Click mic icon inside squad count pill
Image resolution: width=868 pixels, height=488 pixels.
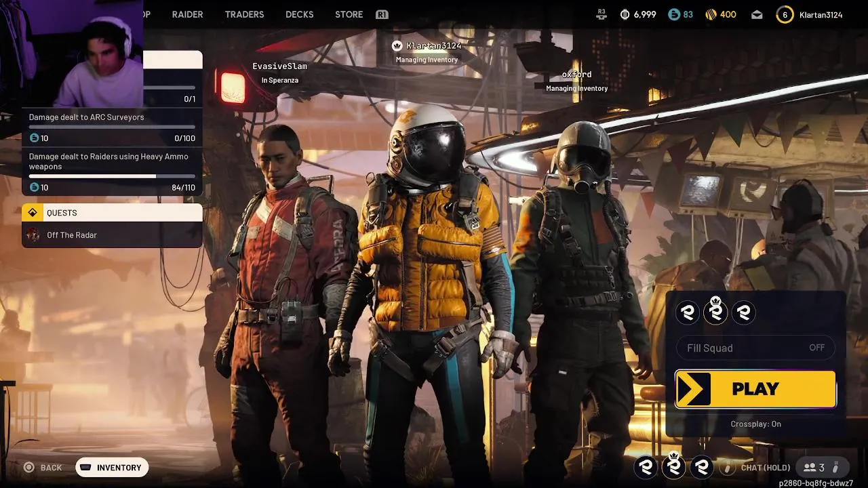coord(835,467)
